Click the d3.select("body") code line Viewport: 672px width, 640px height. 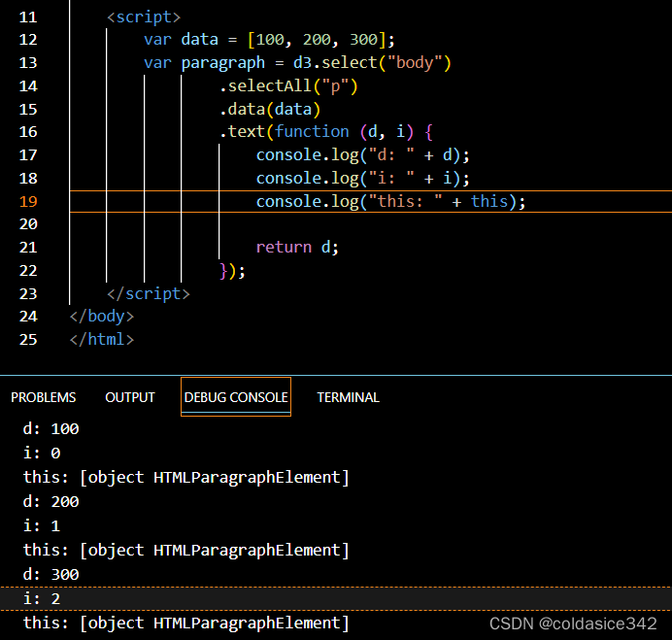pyautogui.click(x=297, y=63)
